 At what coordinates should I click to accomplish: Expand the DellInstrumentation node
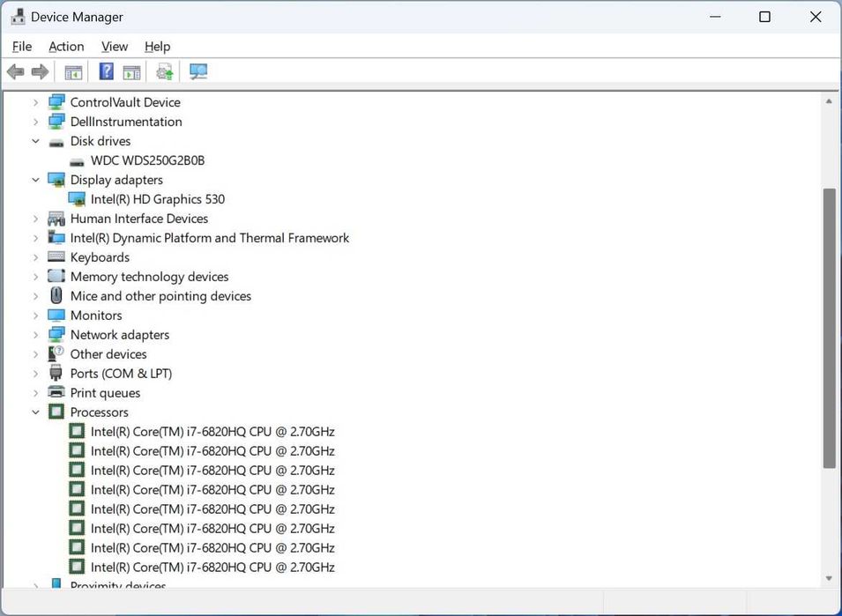coord(35,122)
